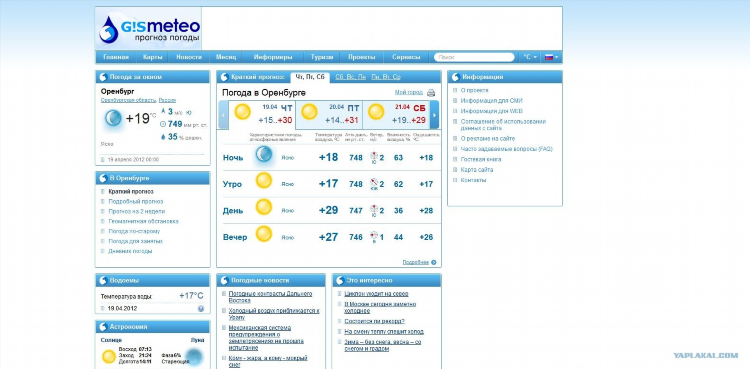
Task: Click the sun icon for 20.04 ПТ
Action: point(309,112)
